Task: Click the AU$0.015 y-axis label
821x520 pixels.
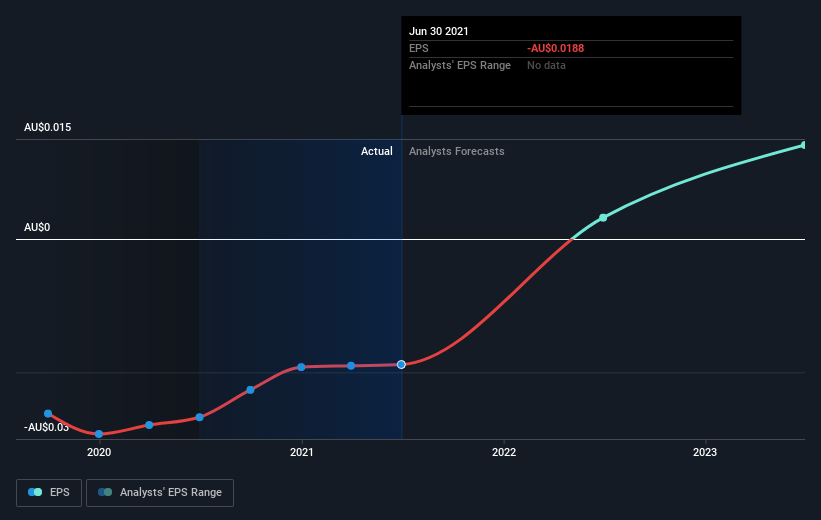Action: point(48,127)
